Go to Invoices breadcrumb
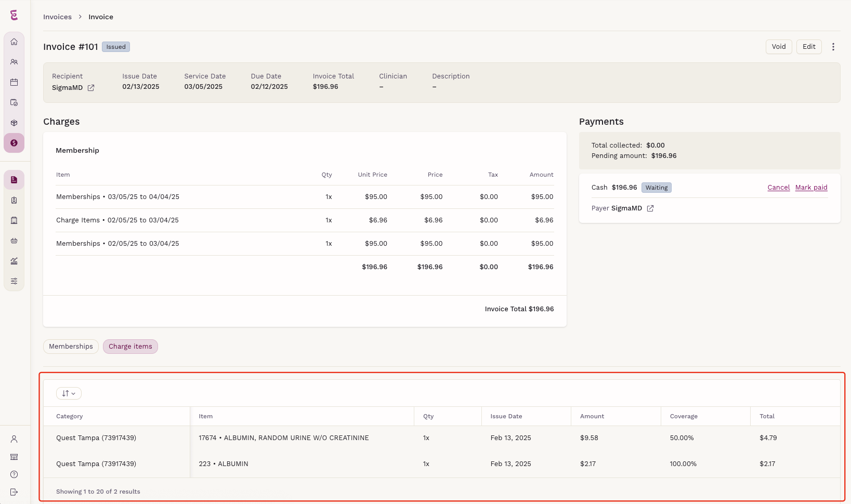The height and width of the screenshot is (504, 851). [x=57, y=17]
